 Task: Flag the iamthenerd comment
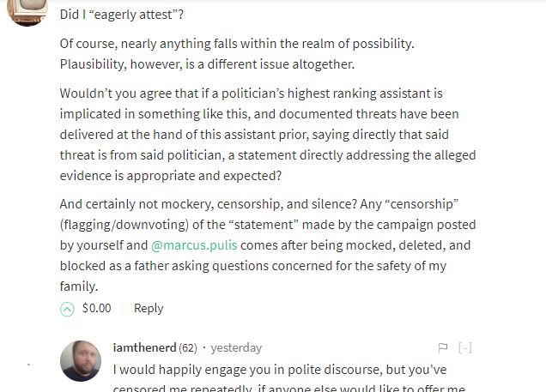click(x=443, y=348)
